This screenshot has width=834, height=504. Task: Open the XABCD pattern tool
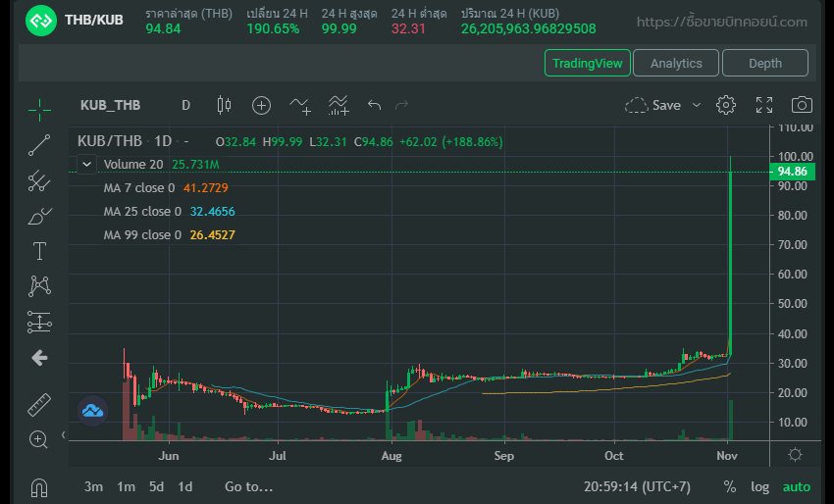39,286
